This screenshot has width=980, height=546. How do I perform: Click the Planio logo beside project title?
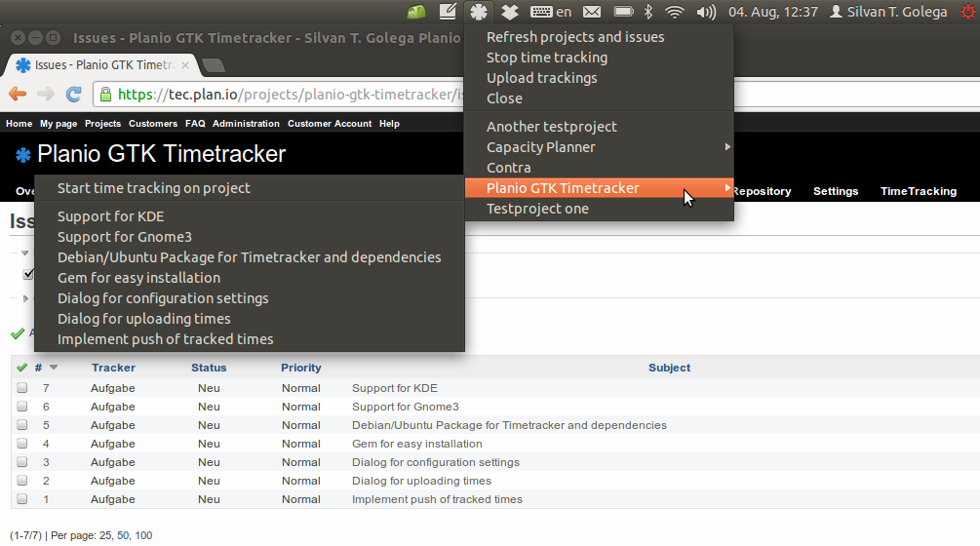pyautogui.click(x=23, y=155)
